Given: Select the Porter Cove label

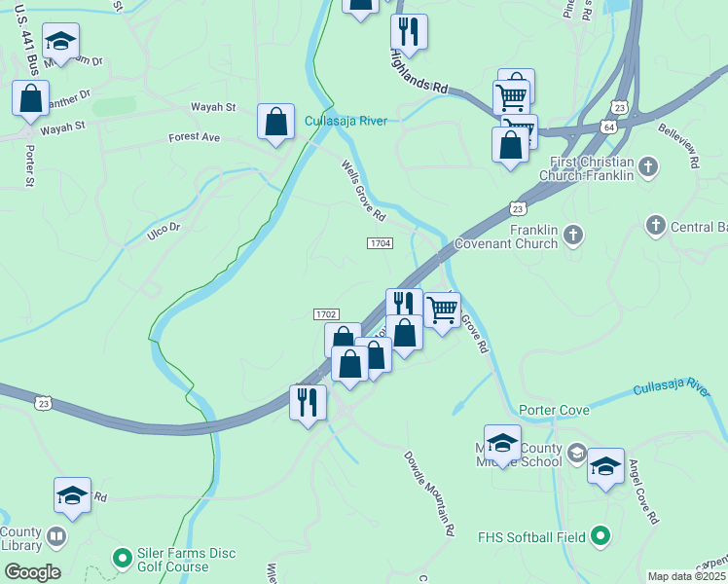Looking at the screenshot, I should point(555,411).
